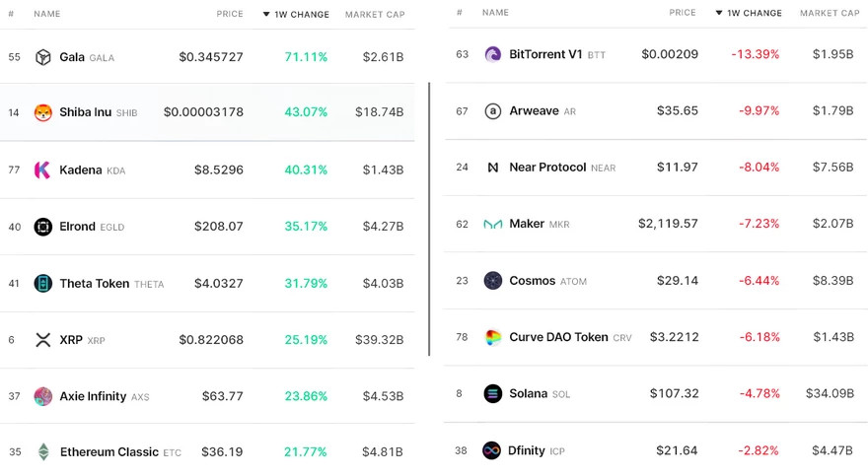
Task: Click the Cosmos ATOM icon
Action: coord(493,281)
